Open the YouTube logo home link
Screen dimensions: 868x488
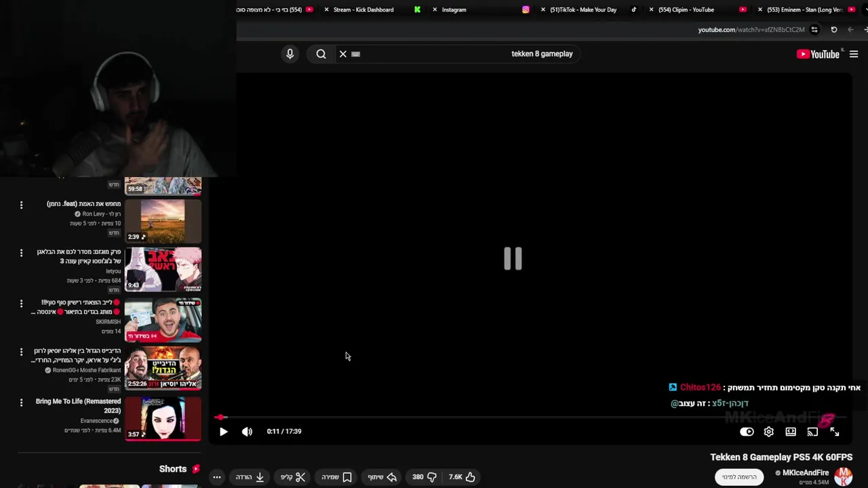tap(818, 54)
